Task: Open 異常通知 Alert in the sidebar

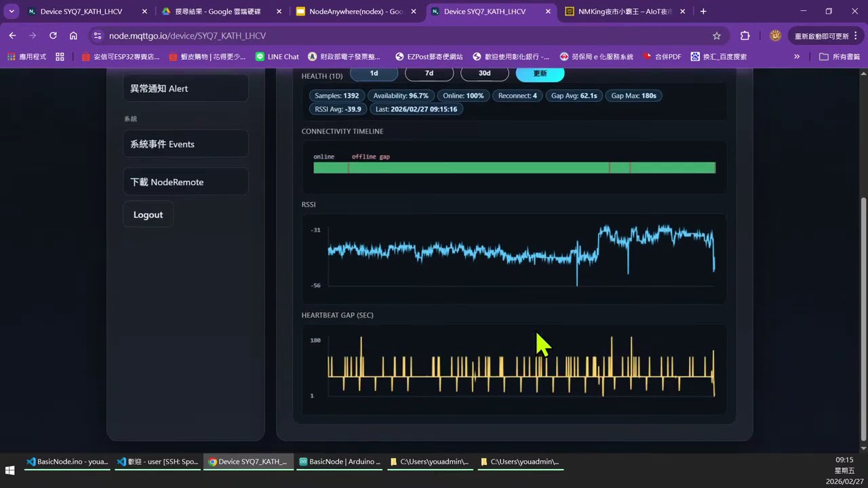Action: point(186,88)
